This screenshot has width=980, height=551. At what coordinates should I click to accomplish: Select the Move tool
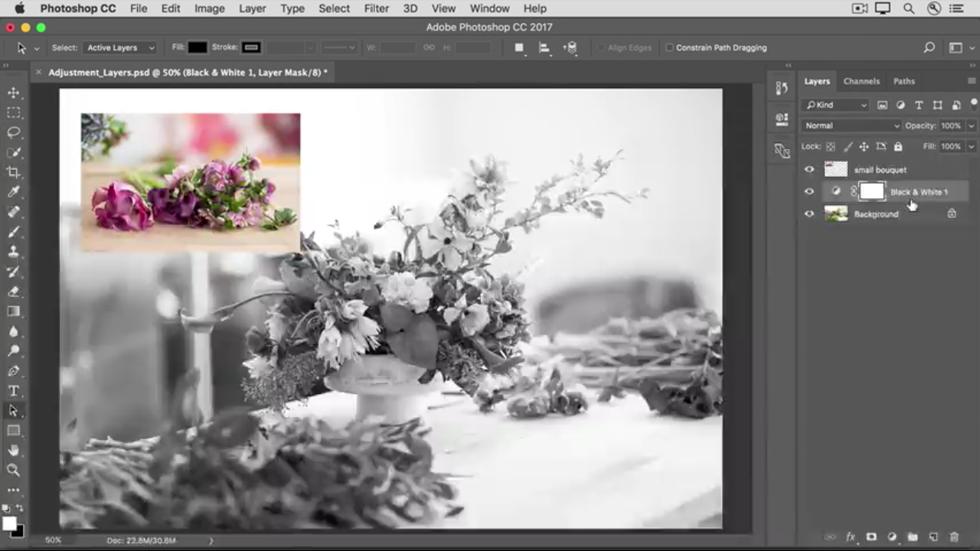(x=14, y=93)
